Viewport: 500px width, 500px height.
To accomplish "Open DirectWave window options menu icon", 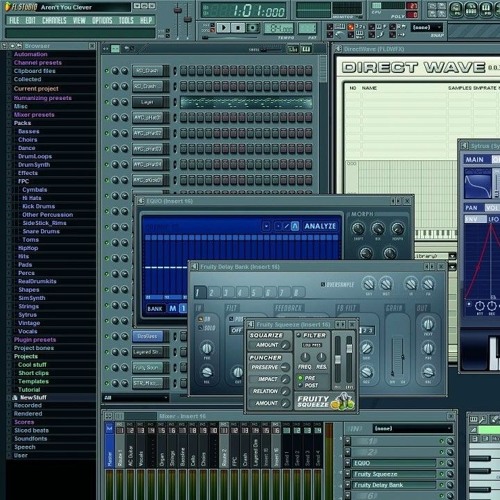I will [x=338, y=49].
